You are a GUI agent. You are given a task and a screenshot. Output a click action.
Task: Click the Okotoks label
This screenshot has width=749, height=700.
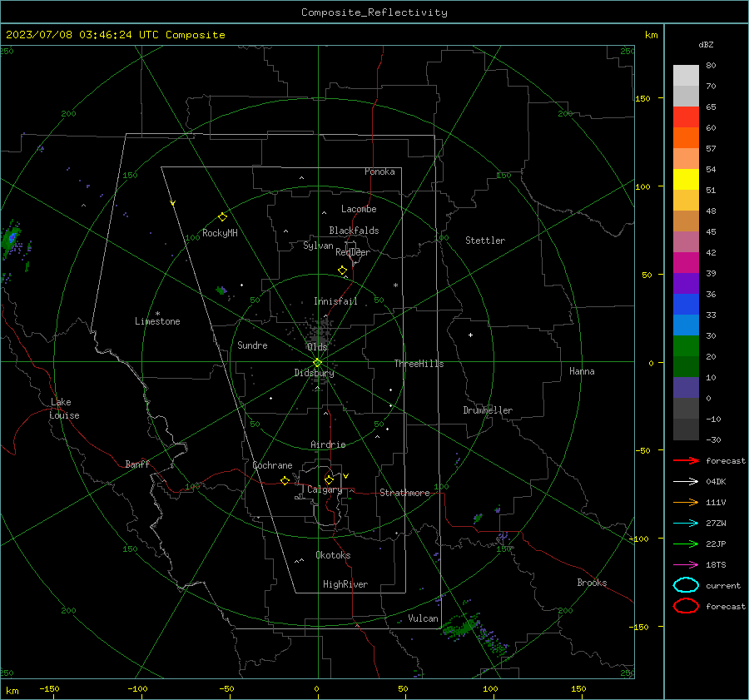[x=333, y=555]
